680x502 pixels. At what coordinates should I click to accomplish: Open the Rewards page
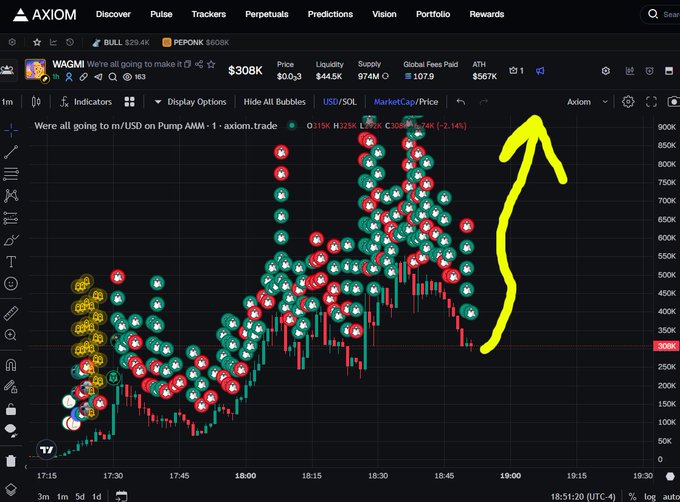pos(487,14)
